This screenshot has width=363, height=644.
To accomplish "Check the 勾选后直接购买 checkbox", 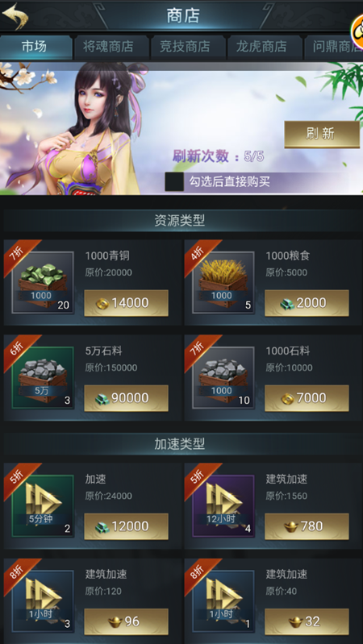I will click(174, 181).
